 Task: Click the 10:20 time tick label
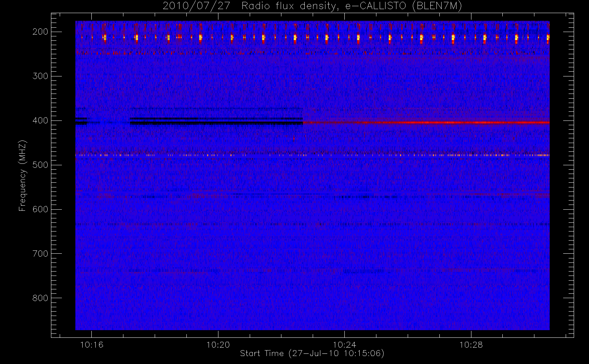218,345
